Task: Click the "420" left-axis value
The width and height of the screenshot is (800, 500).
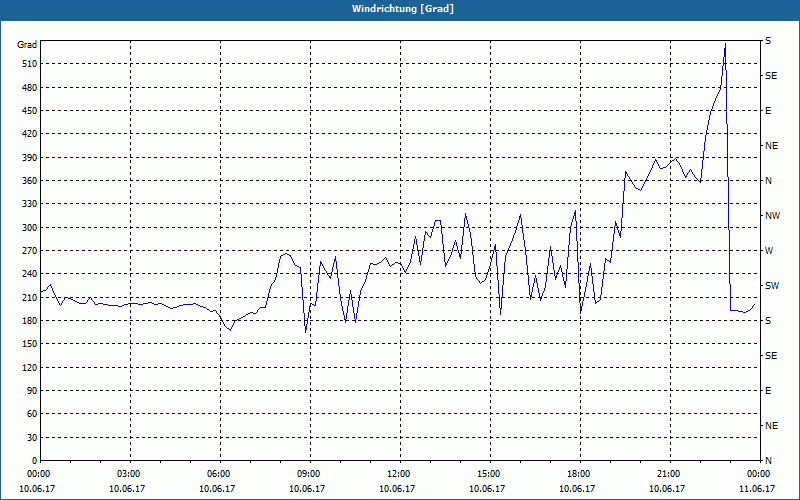Action: pyautogui.click(x=29, y=134)
